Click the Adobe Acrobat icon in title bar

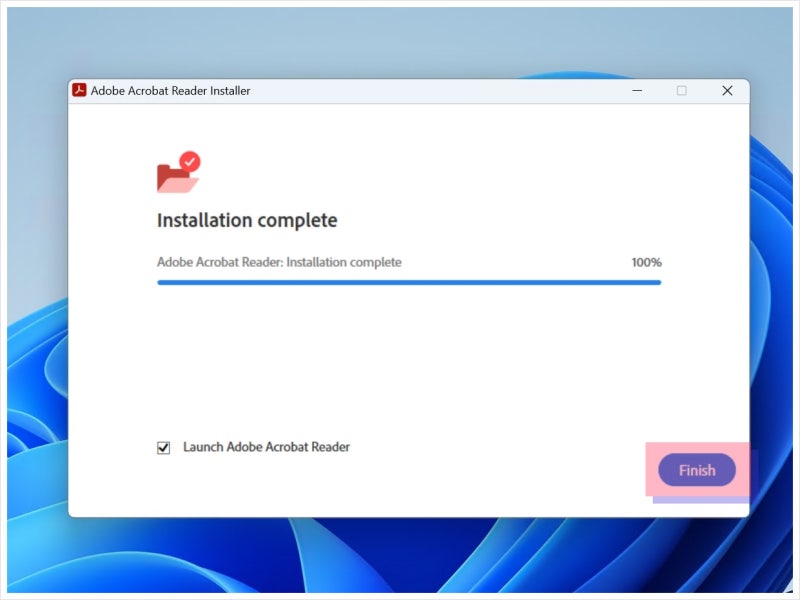pyautogui.click(x=79, y=90)
